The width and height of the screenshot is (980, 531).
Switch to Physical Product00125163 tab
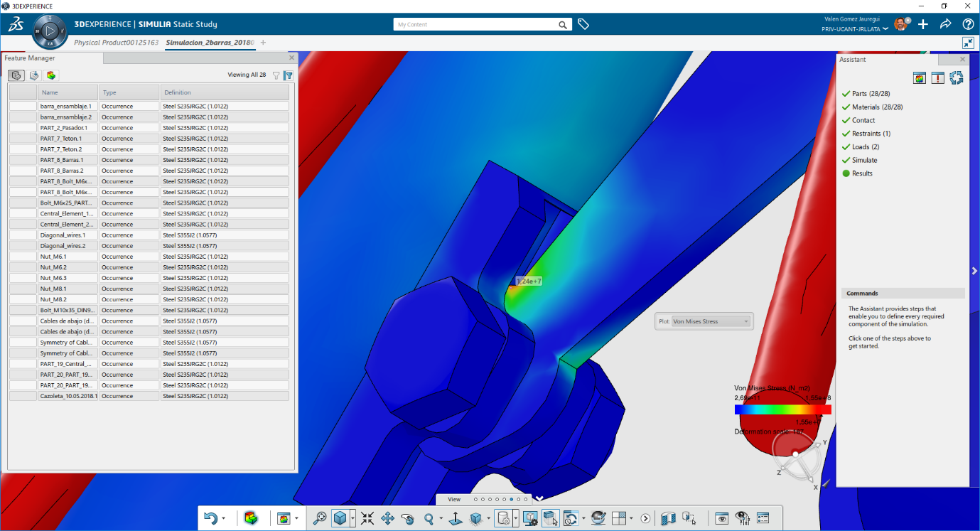click(x=117, y=43)
